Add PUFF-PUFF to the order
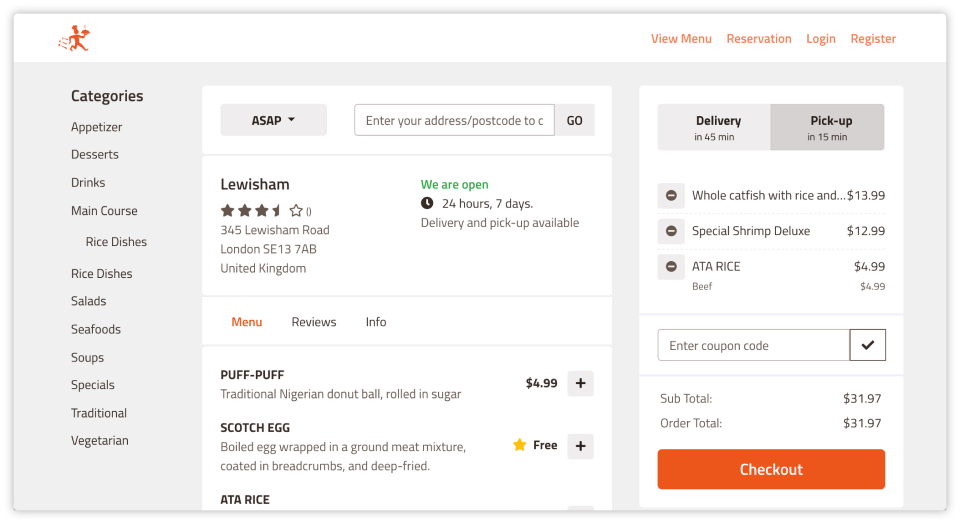960x524 pixels. click(x=580, y=383)
